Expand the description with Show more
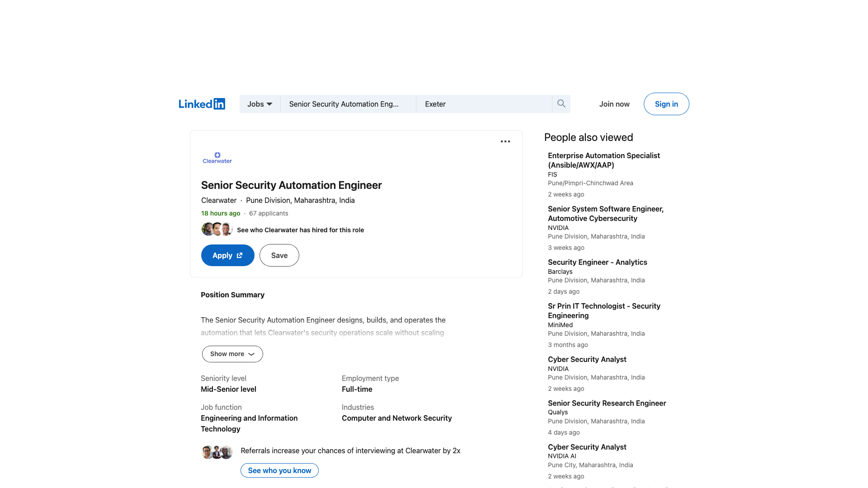The height and width of the screenshot is (488, 868). pyautogui.click(x=232, y=354)
